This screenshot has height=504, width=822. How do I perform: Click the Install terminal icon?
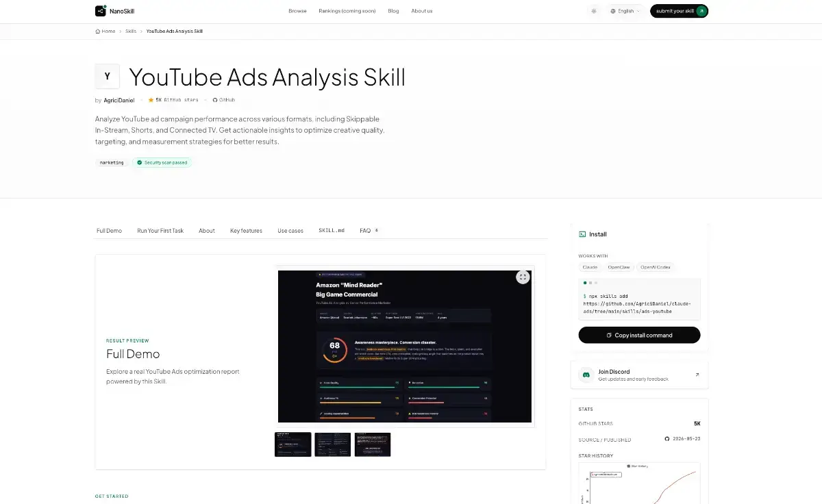click(582, 234)
